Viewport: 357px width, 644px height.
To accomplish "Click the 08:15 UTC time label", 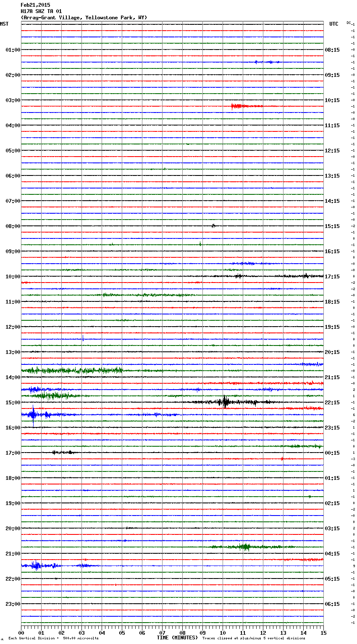I will point(332,50).
